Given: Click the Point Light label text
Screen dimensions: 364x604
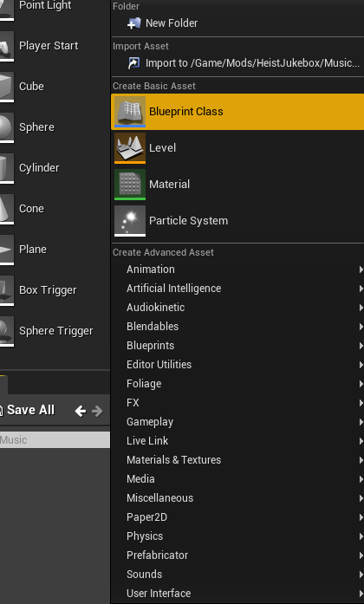Looking at the screenshot, I should (45, 5).
